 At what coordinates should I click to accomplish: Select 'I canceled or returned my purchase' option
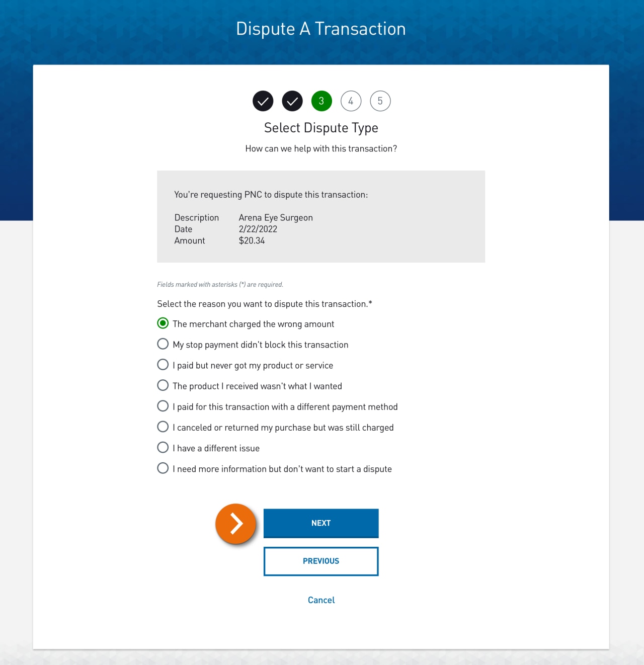(x=163, y=427)
